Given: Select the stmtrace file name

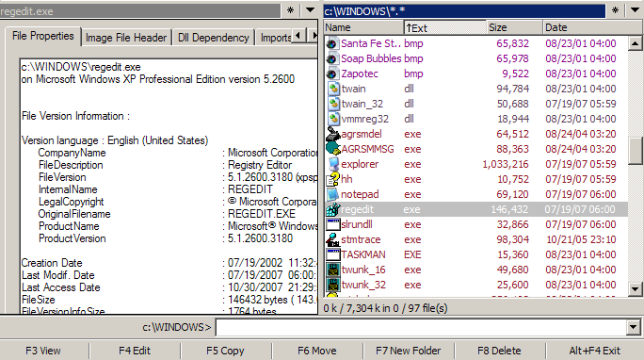Looking at the screenshot, I should pyautogui.click(x=361, y=239).
